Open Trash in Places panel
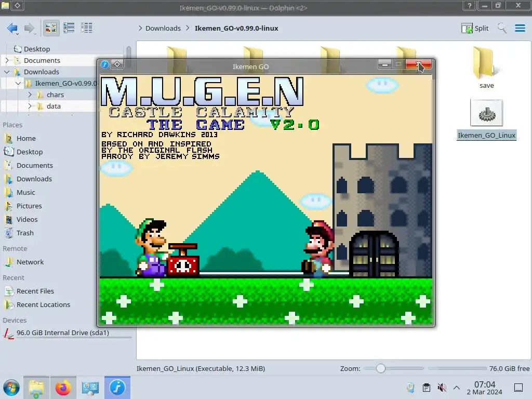Image resolution: width=532 pixels, height=399 pixels. 25,233
